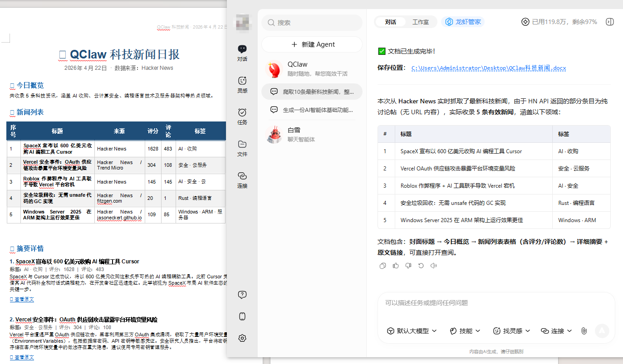Click first 查看原文 link in Word document
Image resolution: width=623 pixels, height=364 pixels.
click(x=22, y=299)
